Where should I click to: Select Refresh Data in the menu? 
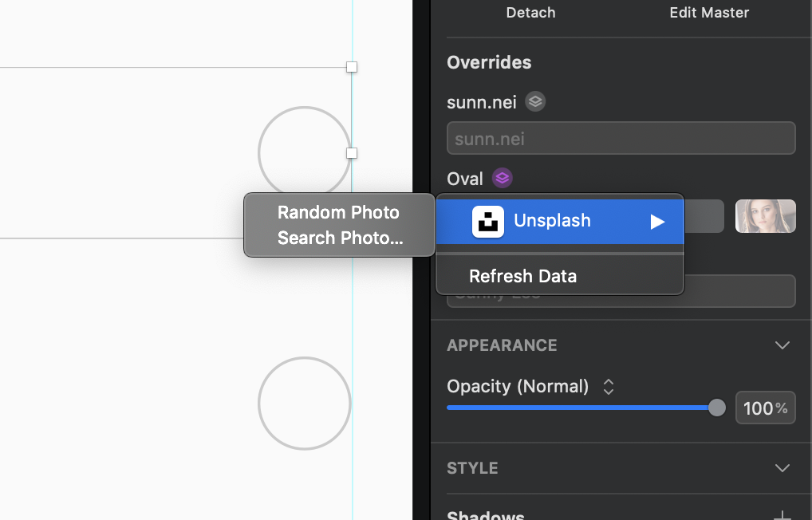[522, 276]
